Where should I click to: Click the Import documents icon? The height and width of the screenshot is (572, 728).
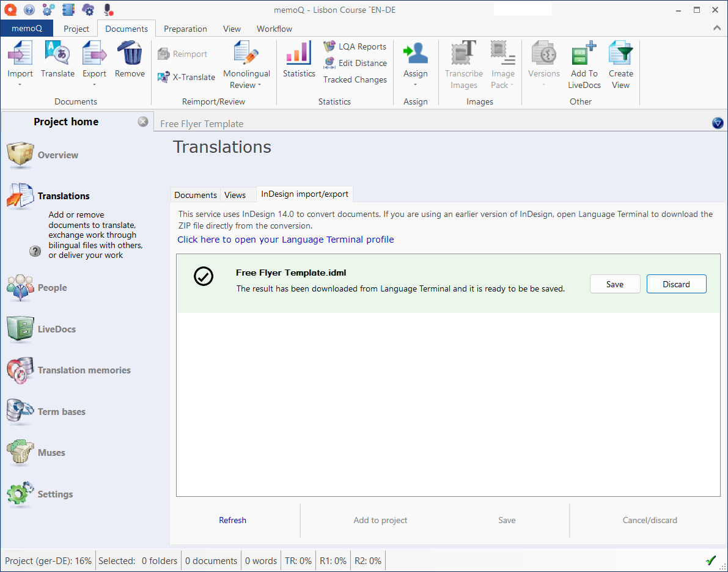[x=20, y=53]
